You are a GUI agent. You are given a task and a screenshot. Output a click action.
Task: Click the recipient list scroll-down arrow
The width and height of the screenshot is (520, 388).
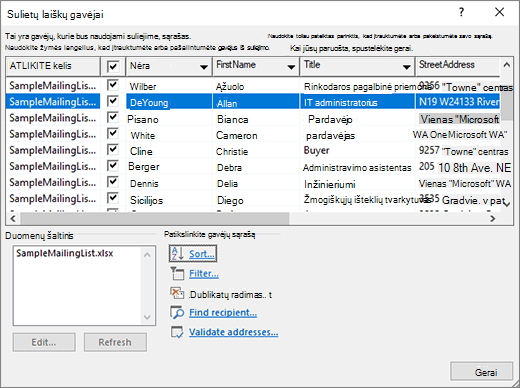coord(507,204)
